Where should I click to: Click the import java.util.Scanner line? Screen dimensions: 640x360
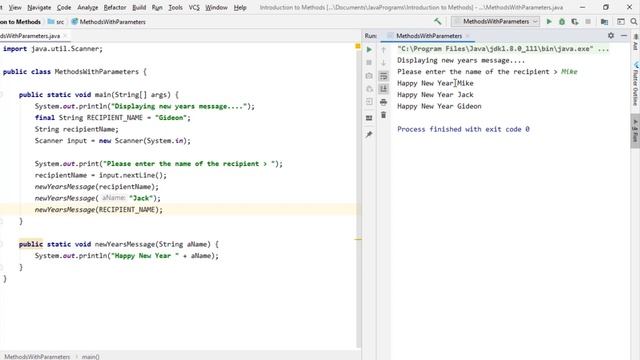53,49
